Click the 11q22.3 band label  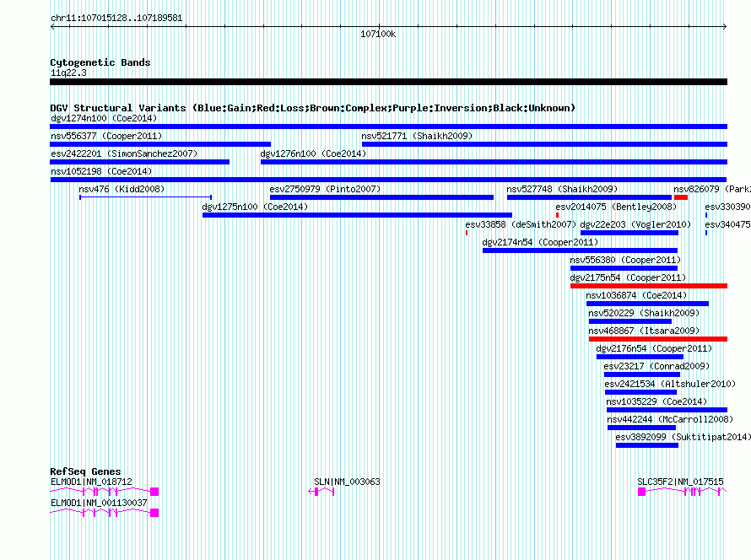(68, 73)
